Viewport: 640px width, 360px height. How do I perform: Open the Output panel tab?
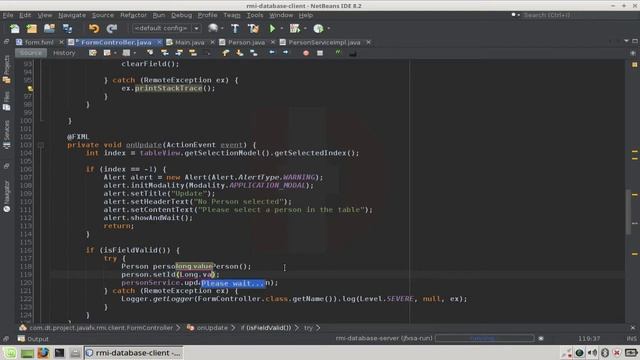(x=33, y=339)
